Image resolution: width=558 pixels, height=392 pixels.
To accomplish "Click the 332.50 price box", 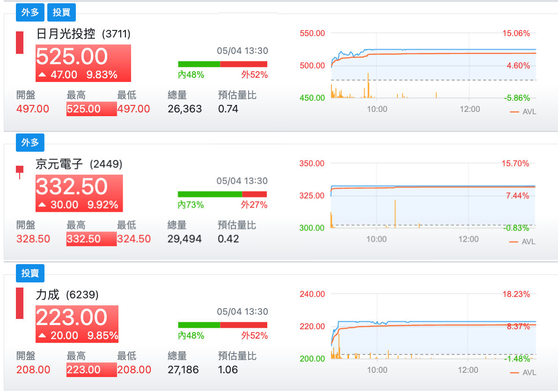I will pyautogui.click(x=79, y=193).
